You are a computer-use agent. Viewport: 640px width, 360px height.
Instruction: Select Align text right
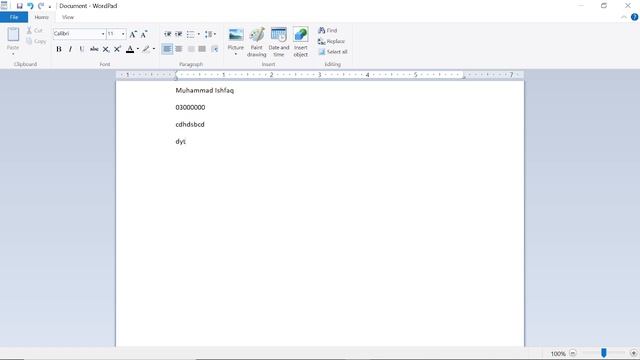[191, 49]
